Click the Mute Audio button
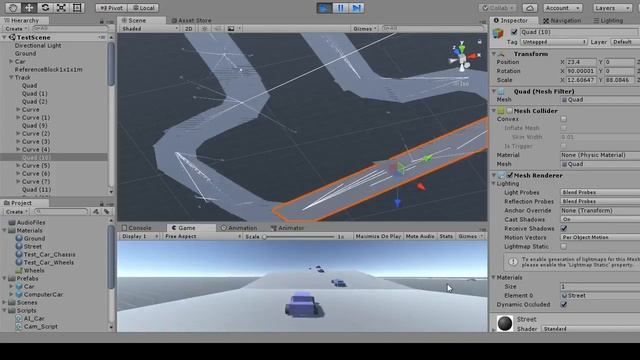Screen dimensions: 640x360 coord(420,236)
